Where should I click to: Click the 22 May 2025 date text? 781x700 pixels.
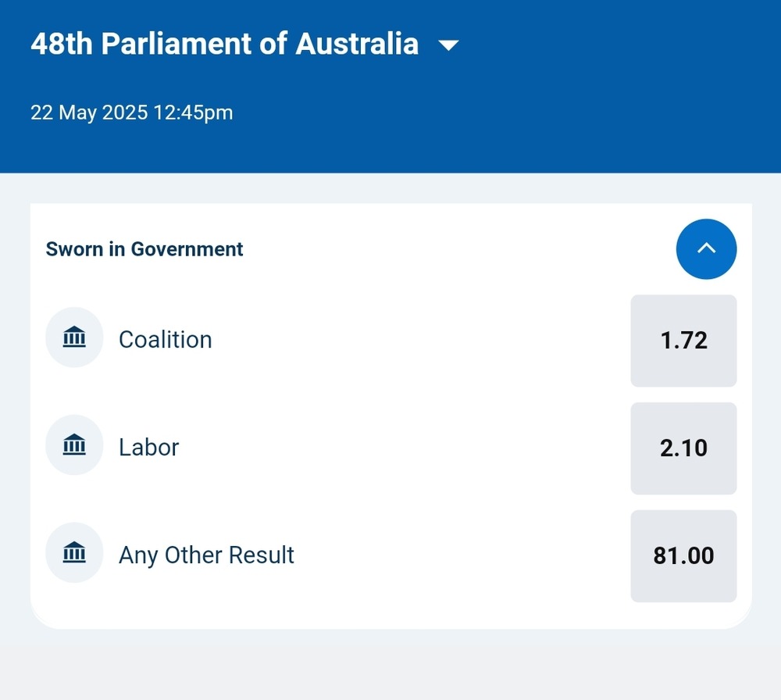[89, 112]
